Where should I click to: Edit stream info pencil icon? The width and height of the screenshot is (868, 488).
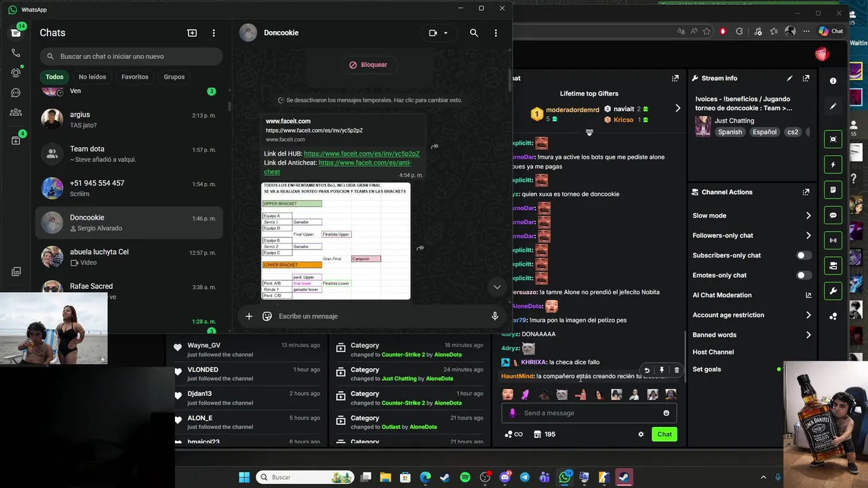point(789,78)
